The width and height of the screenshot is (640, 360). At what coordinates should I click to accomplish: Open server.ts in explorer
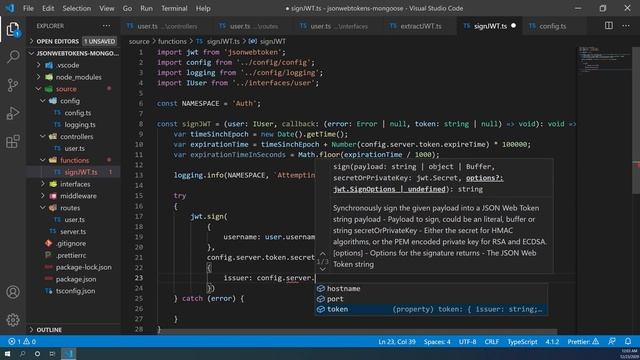coord(73,231)
